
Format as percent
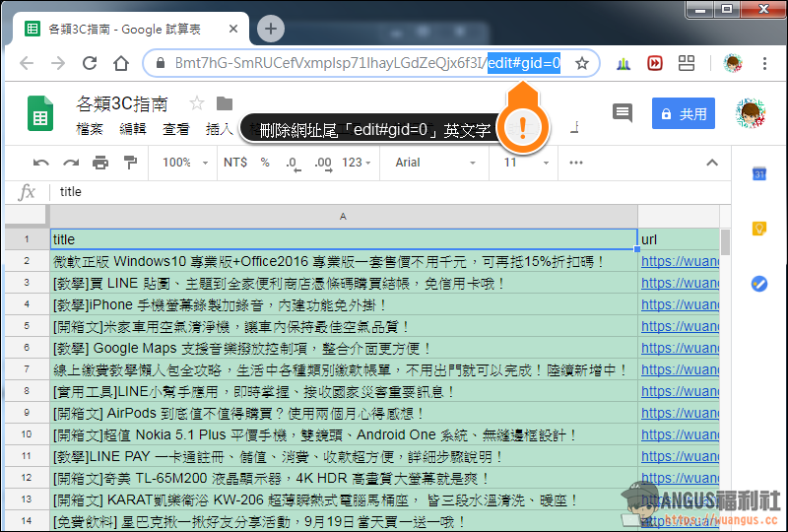[x=265, y=163]
